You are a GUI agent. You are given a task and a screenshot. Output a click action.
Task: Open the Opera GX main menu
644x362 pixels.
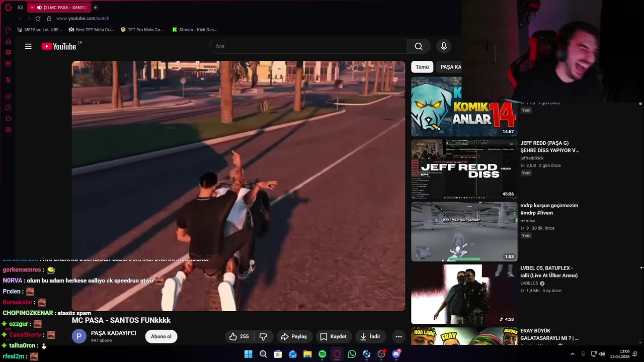(8, 8)
